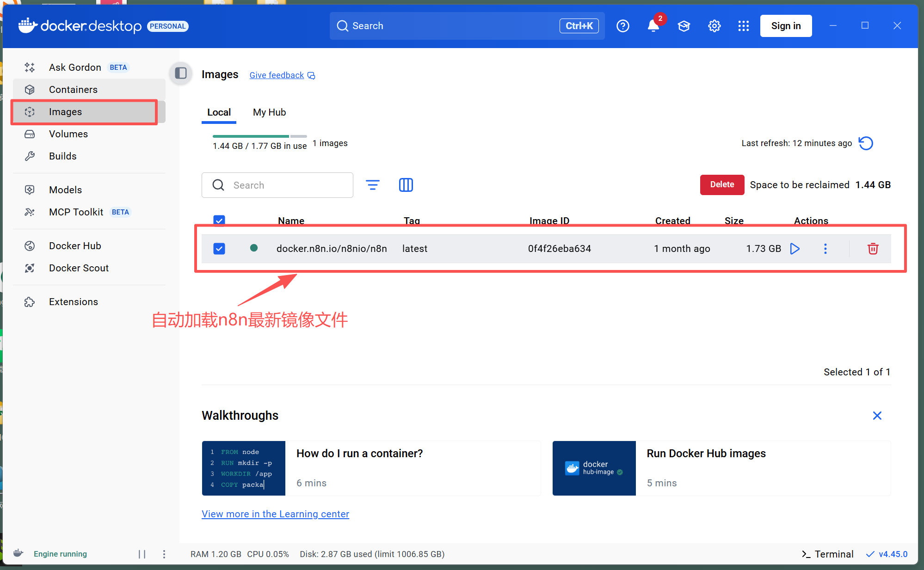Switch to the My Hub tab
Screen dimensions: 924x570
coord(269,112)
